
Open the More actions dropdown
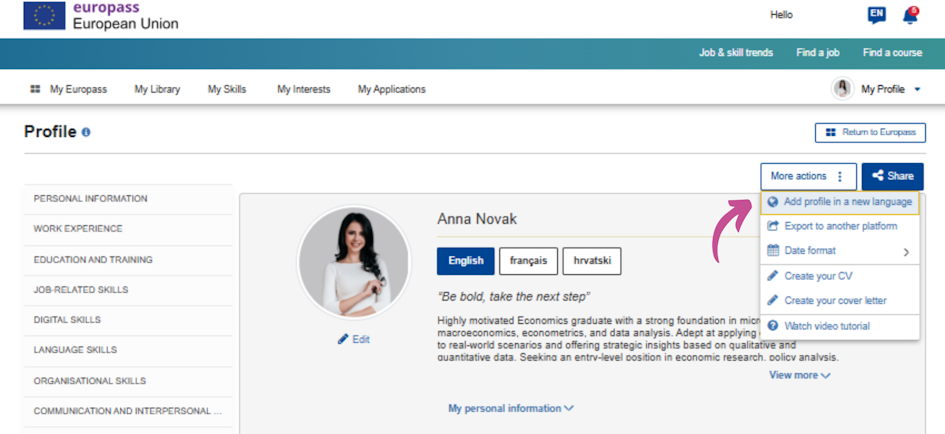point(808,177)
